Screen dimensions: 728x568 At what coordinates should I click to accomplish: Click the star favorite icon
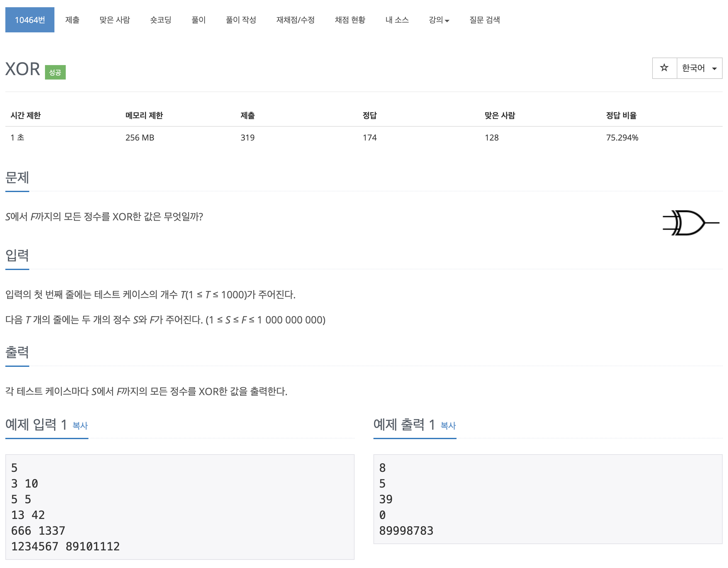(x=664, y=68)
